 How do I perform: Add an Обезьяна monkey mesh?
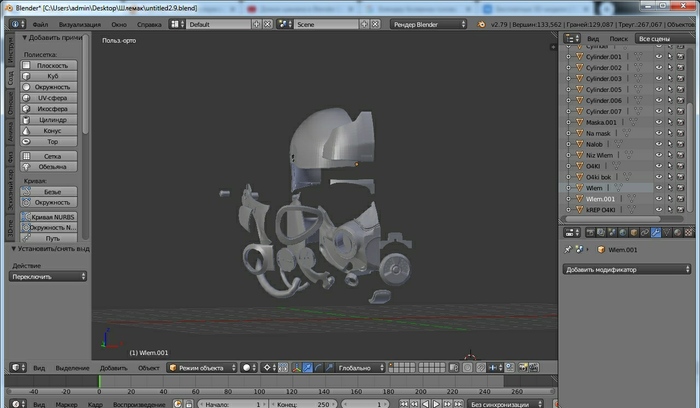[52, 167]
